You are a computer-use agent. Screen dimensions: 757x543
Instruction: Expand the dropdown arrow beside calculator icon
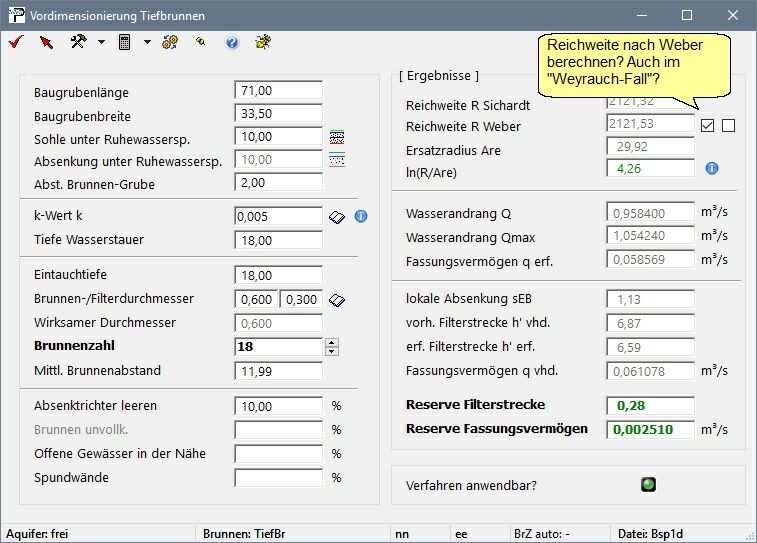click(147, 42)
